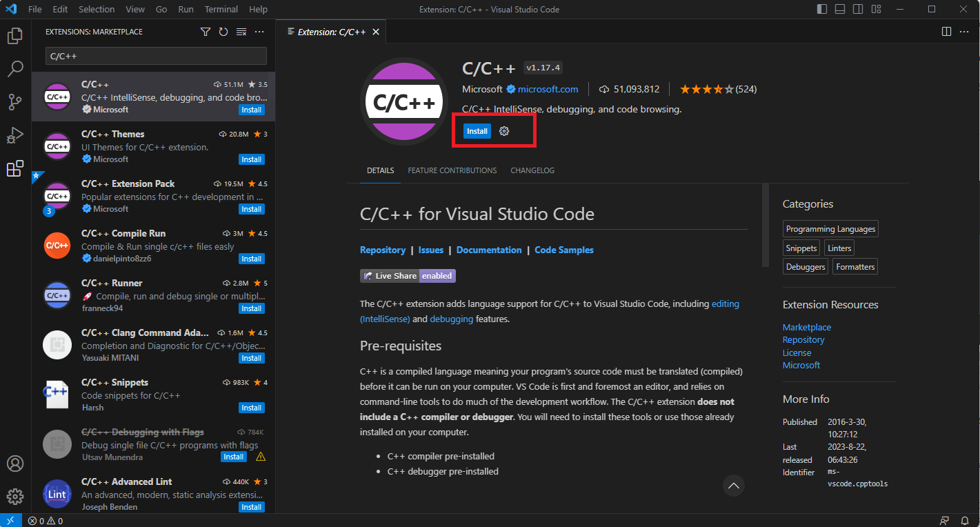
Task: Open errors and warnings in status bar
Action: click(46, 521)
